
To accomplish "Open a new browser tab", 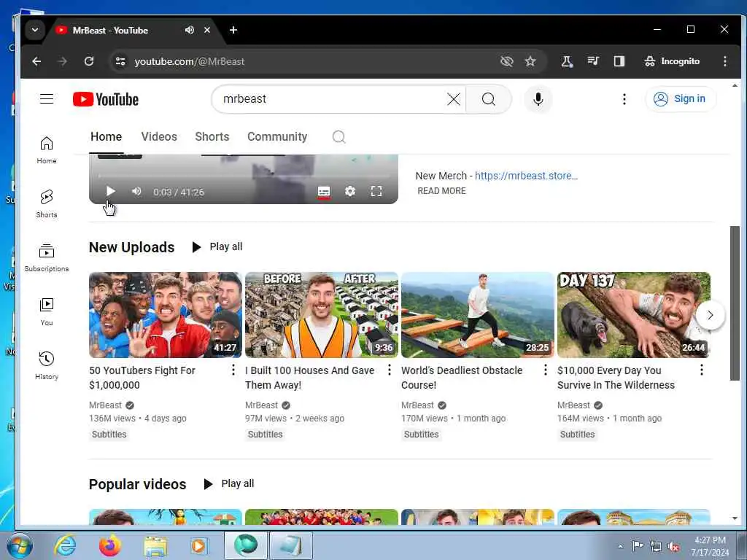I will click(233, 30).
